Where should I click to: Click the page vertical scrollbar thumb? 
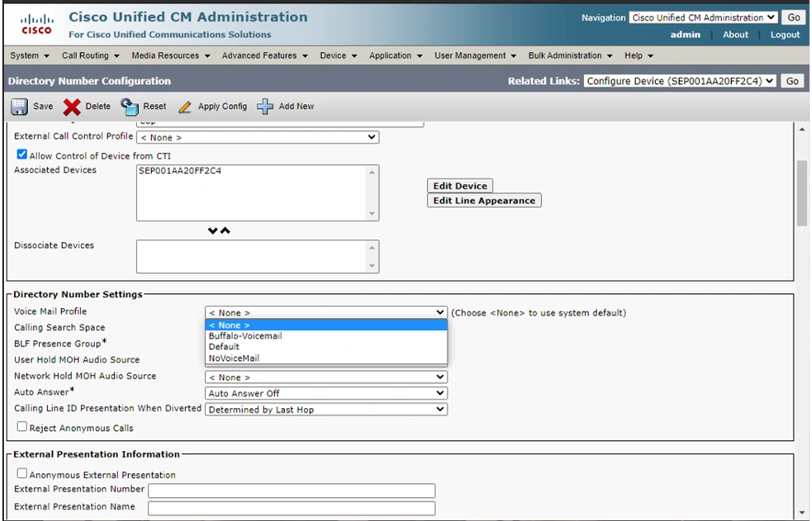click(802, 193)
